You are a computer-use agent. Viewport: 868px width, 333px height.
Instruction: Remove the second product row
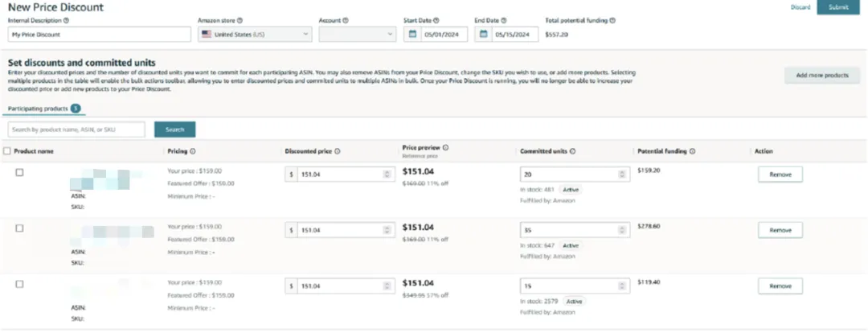coord(780,230)
